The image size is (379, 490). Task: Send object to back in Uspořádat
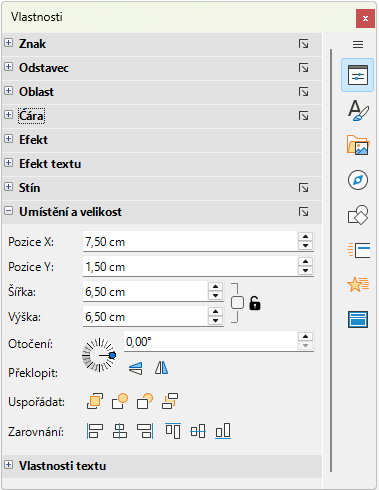[x=170, y=401]
